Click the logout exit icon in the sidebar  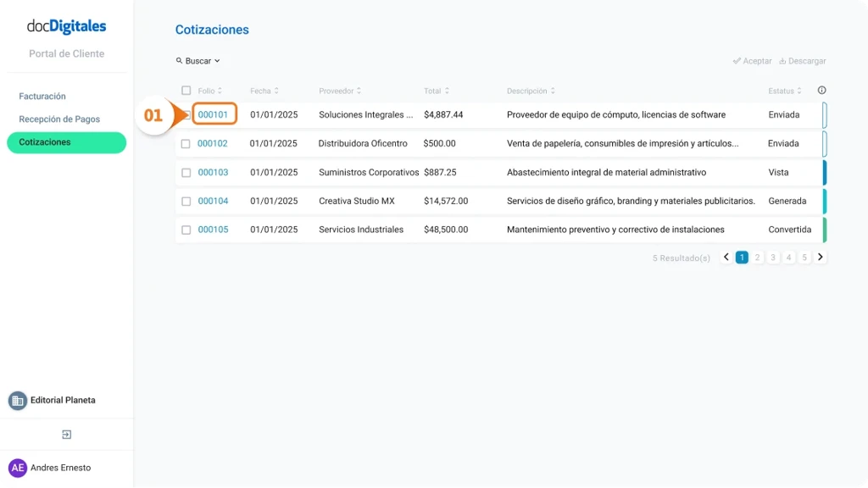66,434
